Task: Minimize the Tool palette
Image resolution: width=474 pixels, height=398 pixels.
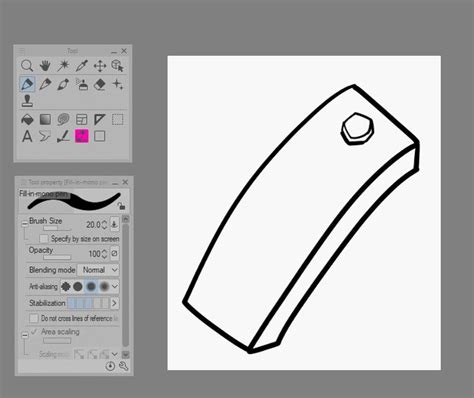Action: point(114,52)
